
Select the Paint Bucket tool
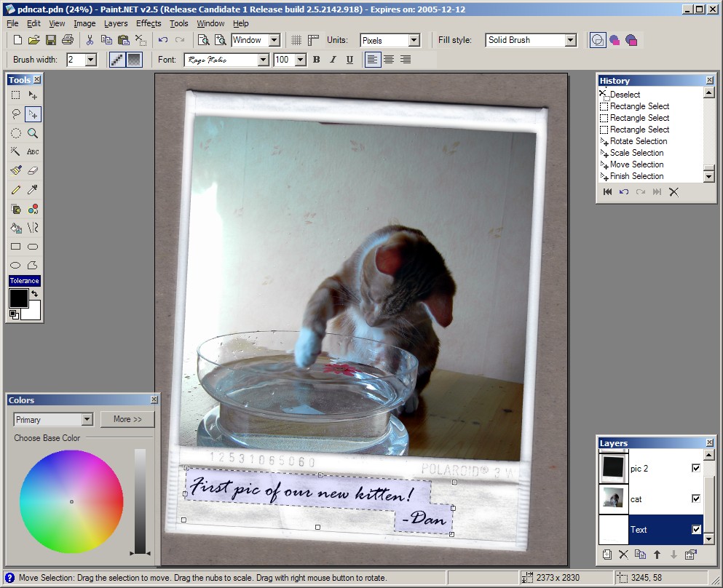(16, 228)
